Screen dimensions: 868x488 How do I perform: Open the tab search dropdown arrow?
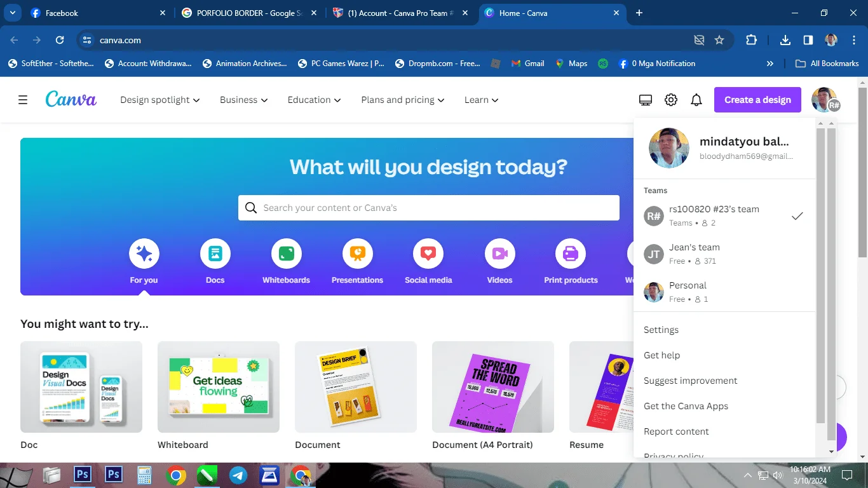tap(12, 13)
